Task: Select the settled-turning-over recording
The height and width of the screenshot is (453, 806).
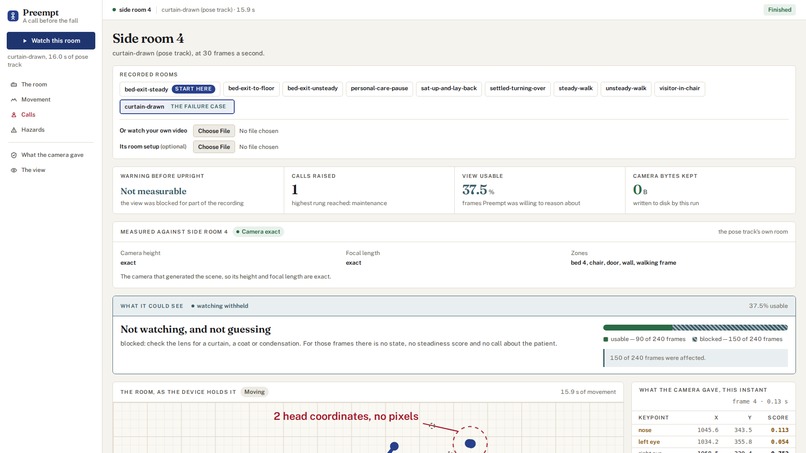Action: coord(518,88)
